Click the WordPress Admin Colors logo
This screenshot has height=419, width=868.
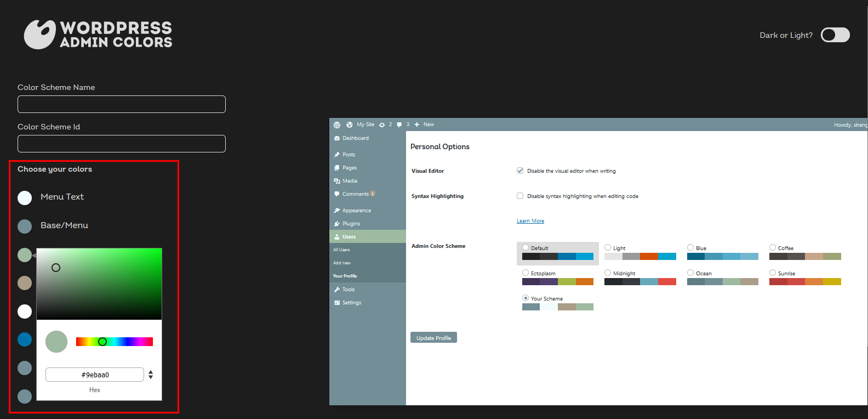[x=98, y=35]
